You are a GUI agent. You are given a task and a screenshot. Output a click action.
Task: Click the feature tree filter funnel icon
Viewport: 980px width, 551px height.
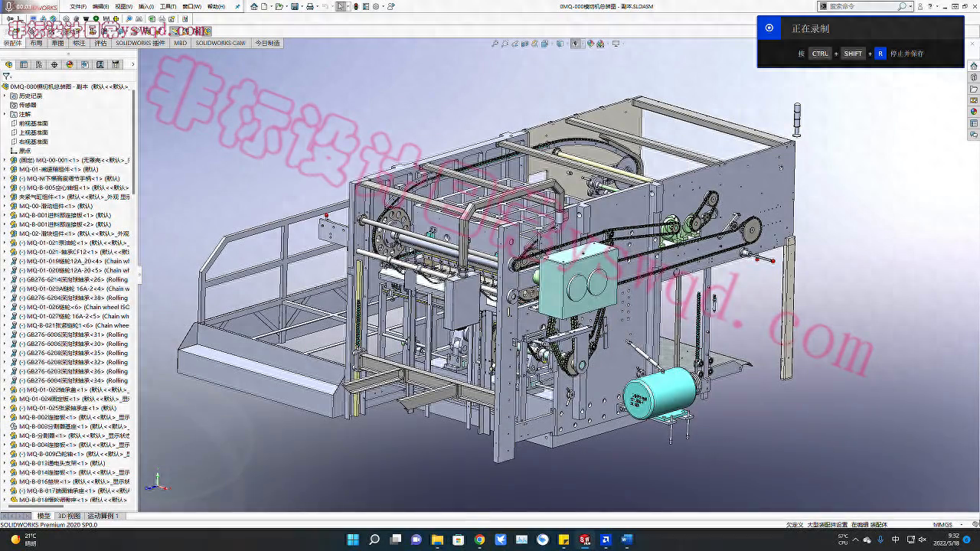coord(6,76)
